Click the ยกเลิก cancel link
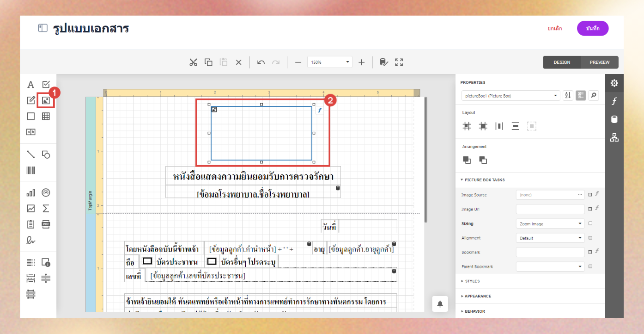644x334 pixels. pos(554,29)
